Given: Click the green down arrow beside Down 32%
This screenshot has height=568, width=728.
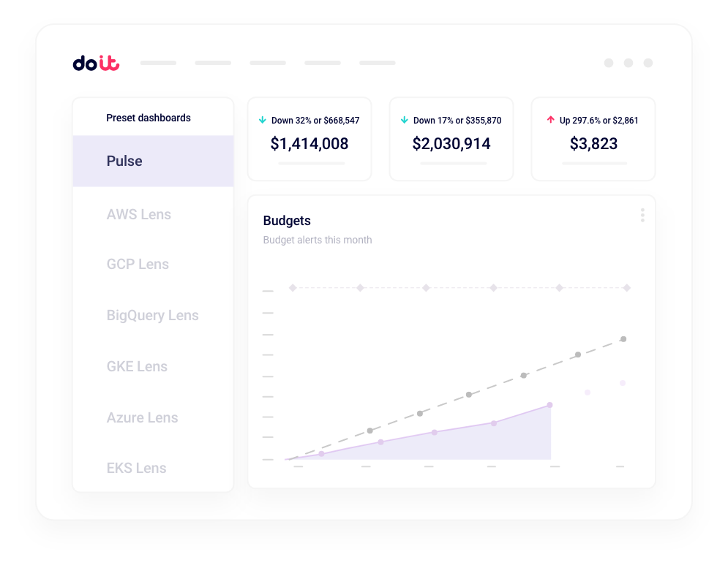Looking at the screenshot, I should coord(262,120).
